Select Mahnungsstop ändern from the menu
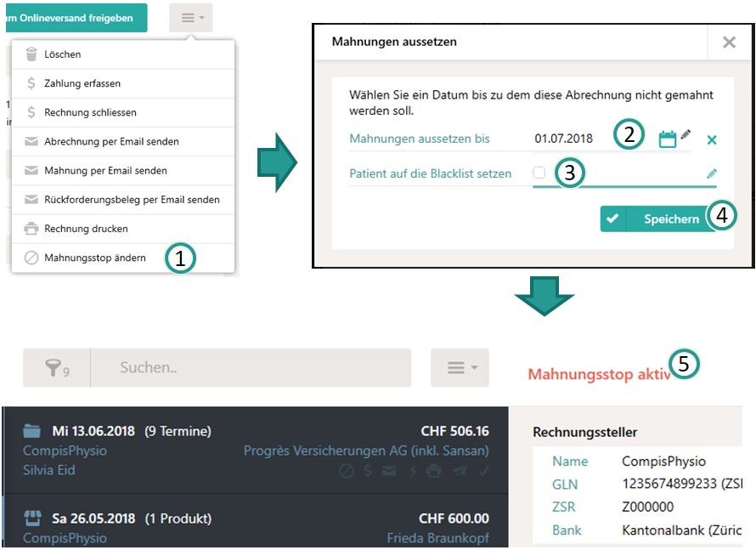 pyautogui.click(x=95, y=258)
